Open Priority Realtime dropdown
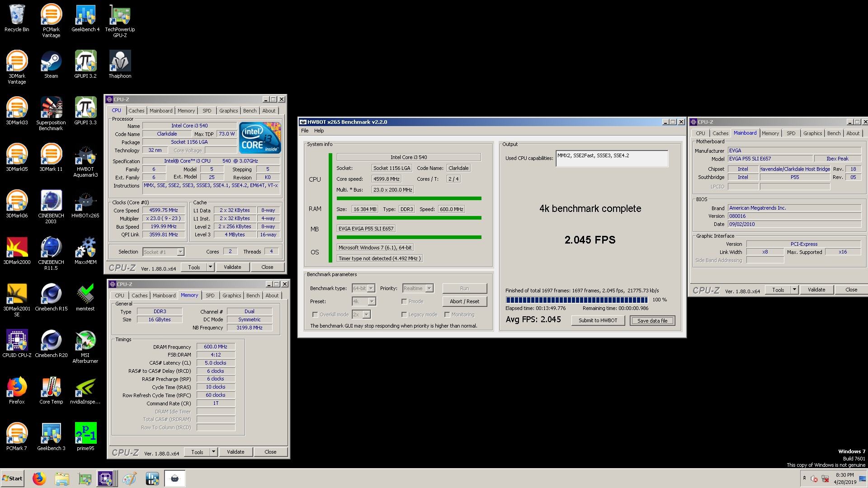Screen dimensions: 868x488 tap(429, 288)
